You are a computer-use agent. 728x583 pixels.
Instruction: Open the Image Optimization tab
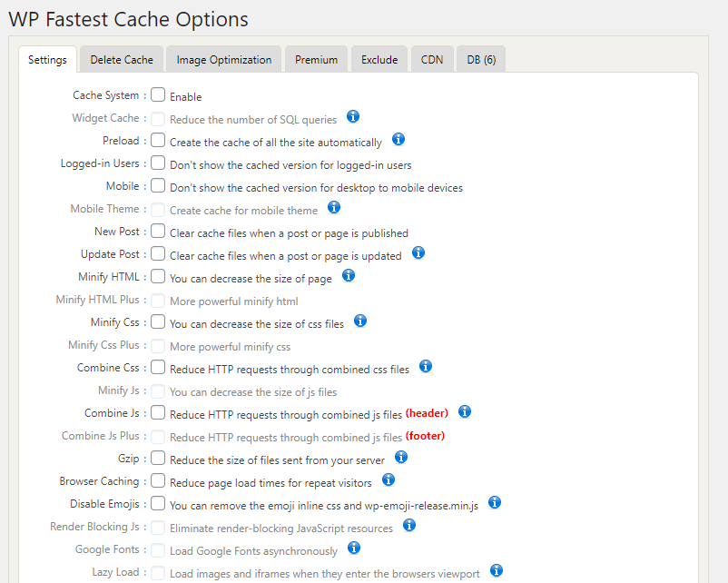(x=224, y=60)
